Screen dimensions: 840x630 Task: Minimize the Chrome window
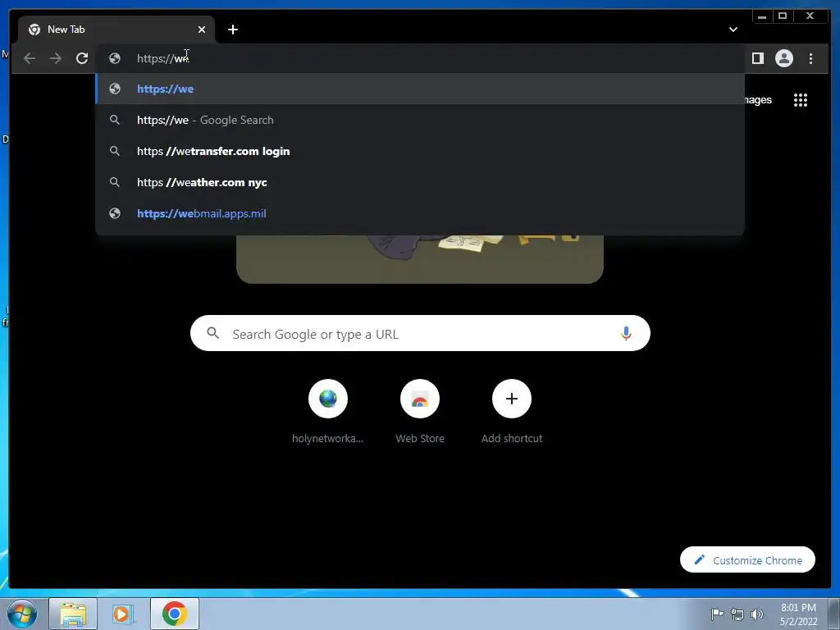[762, 16]
